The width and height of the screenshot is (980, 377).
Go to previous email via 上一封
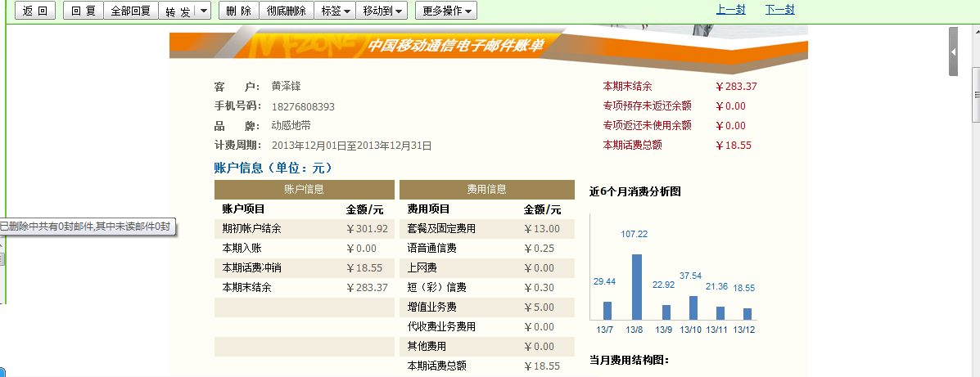730,10
